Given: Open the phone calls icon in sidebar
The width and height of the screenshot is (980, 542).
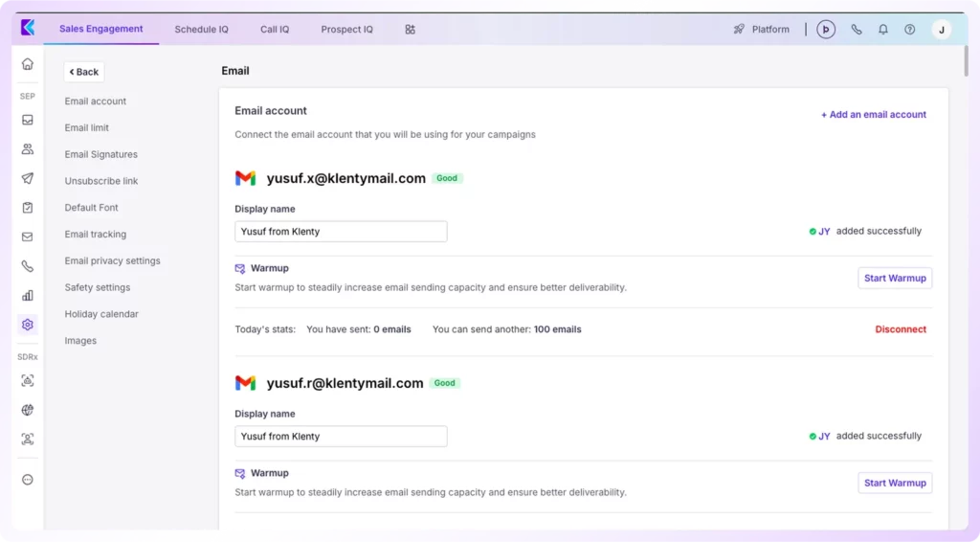Looking at the screenshot, I should pyautogui.click(x=28, y=266).
